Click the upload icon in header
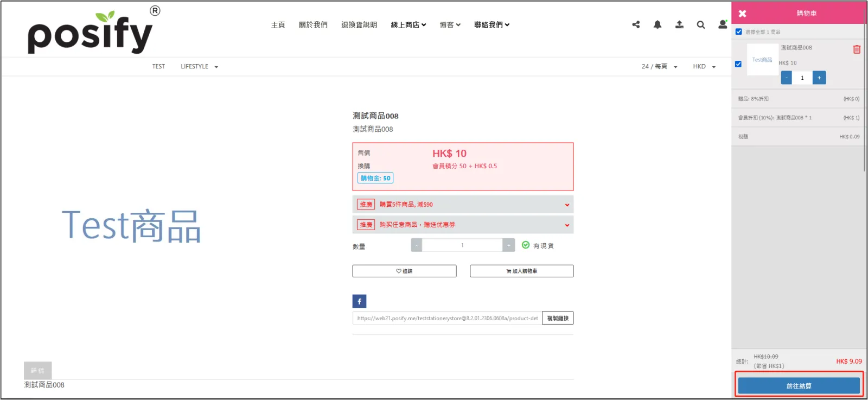868x400 pixels. click(679, 24)
